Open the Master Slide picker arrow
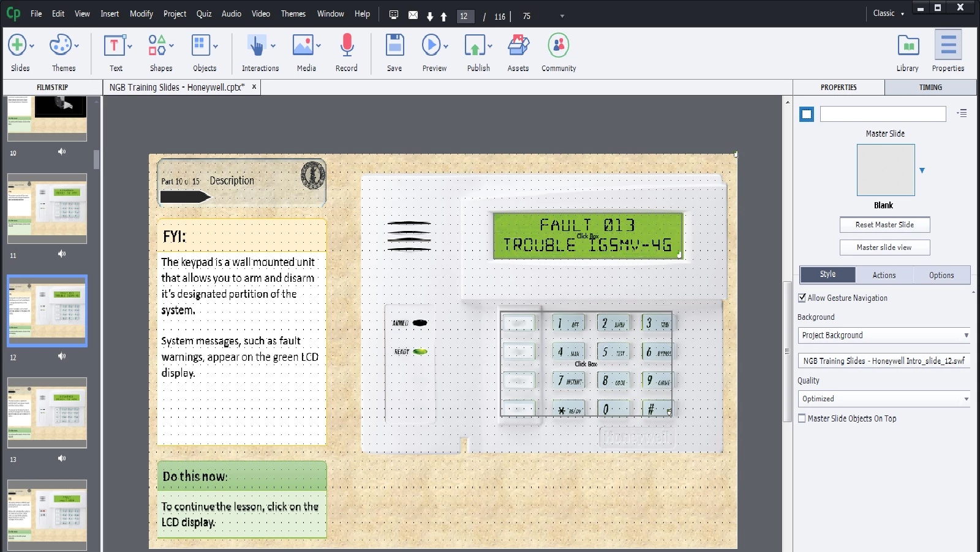The width and height of the screenshot is (980, 552). (x=922, y=170)
